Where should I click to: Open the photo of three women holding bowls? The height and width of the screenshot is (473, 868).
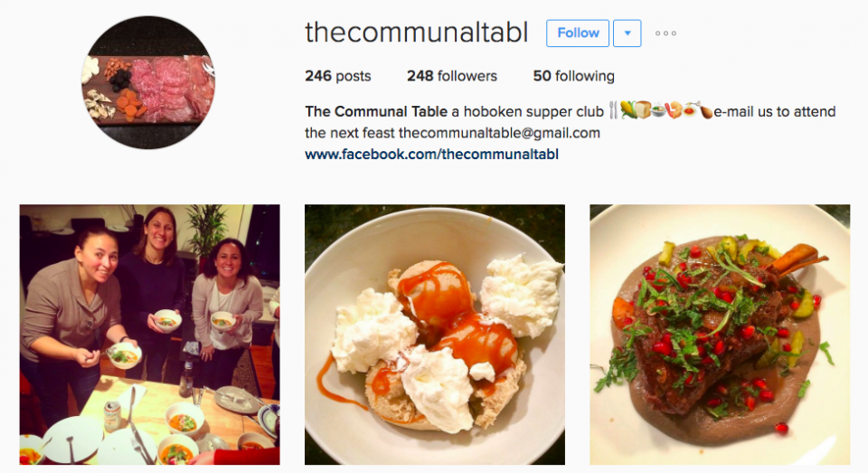pos(149,335)
